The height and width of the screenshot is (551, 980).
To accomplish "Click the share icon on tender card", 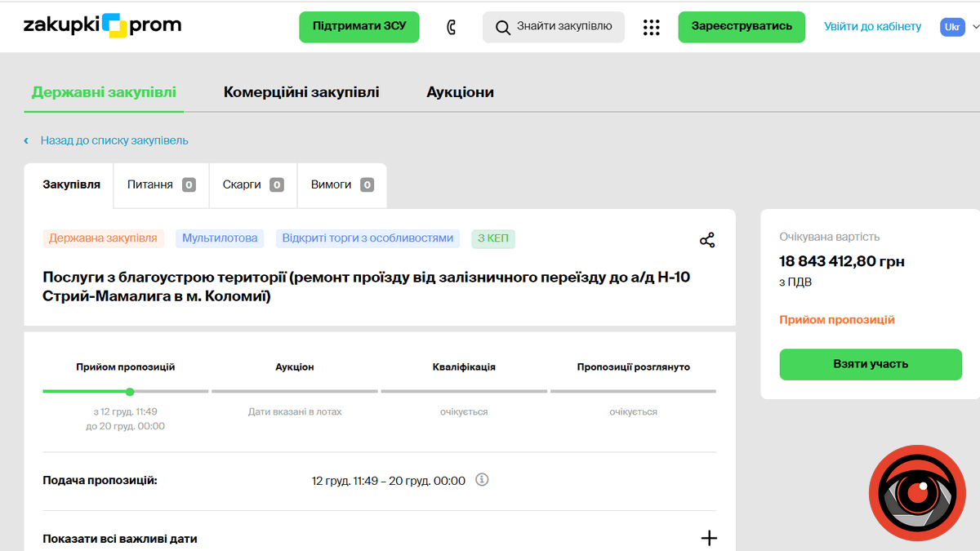I will 707,240.
